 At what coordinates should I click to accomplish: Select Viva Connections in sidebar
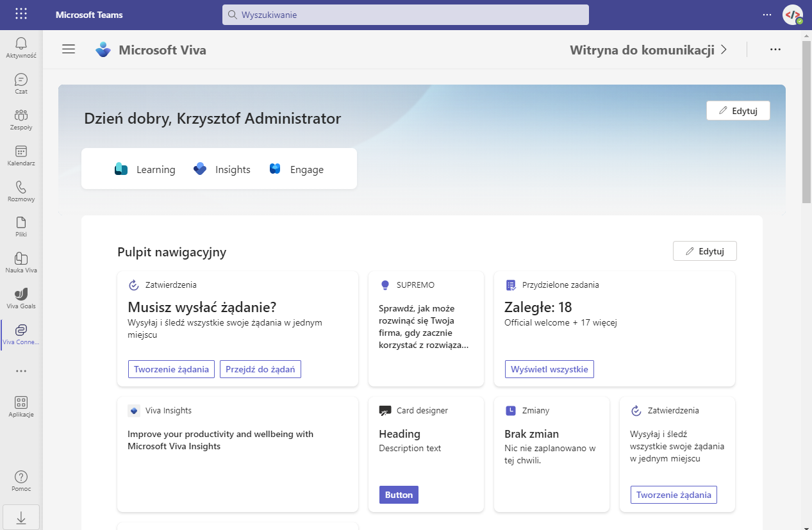coord(21,334)
